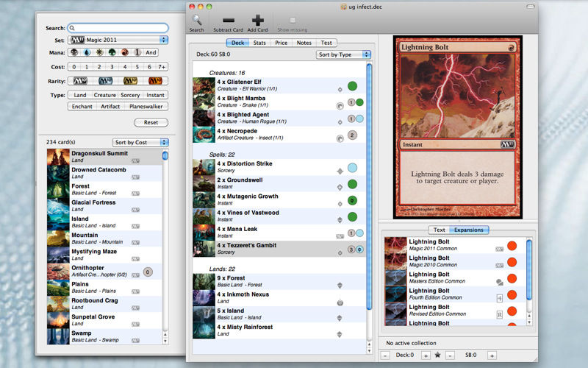Switch to the Text tab
The image size is (588, 368).
(439, 230)
